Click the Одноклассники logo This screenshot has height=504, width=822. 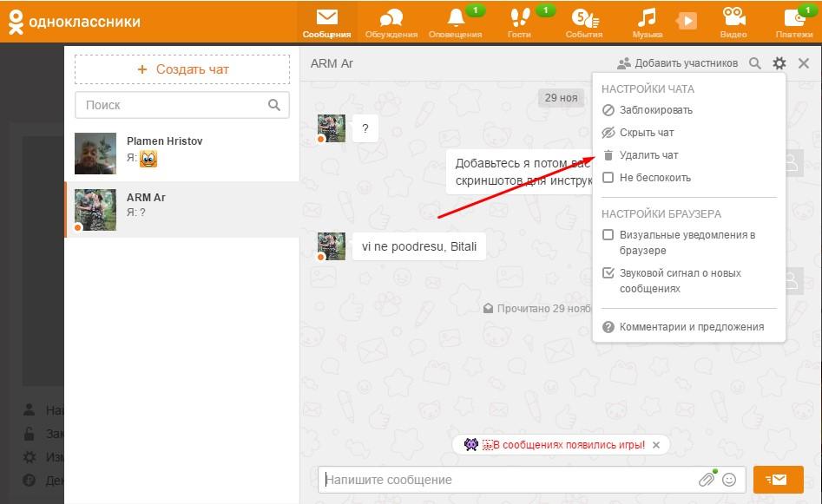75,22
